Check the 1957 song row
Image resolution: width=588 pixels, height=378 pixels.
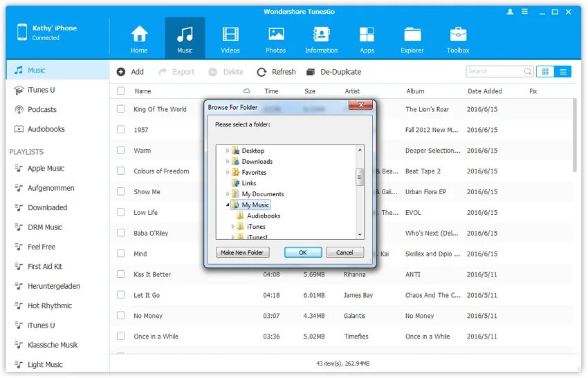pos(121,130)
